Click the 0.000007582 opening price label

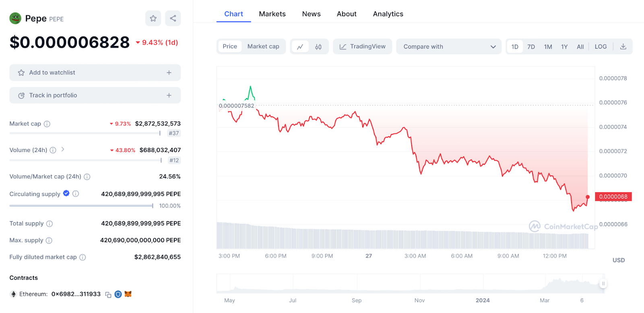[x=237, y=106]
